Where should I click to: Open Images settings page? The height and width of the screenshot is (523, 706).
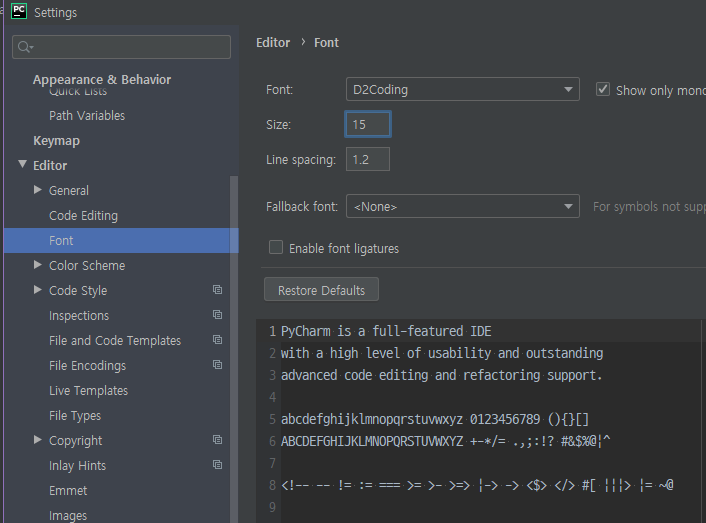point(68,515)
